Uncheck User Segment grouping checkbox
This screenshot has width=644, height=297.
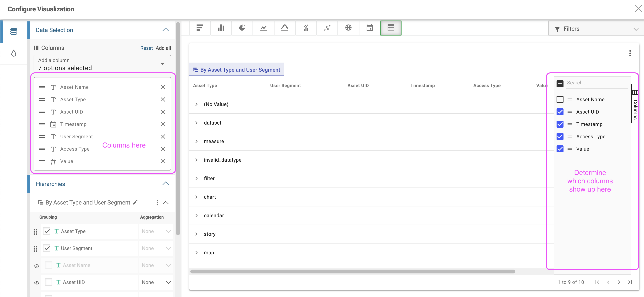pyautogui.click(x=47, y=248)
